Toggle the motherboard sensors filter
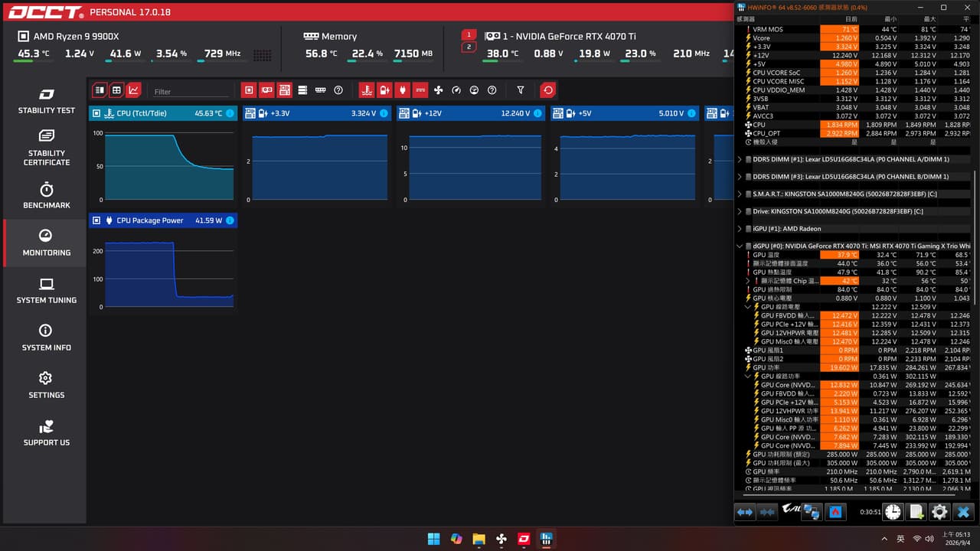This screenshot has height=551, width=980. tap(285, 90)
